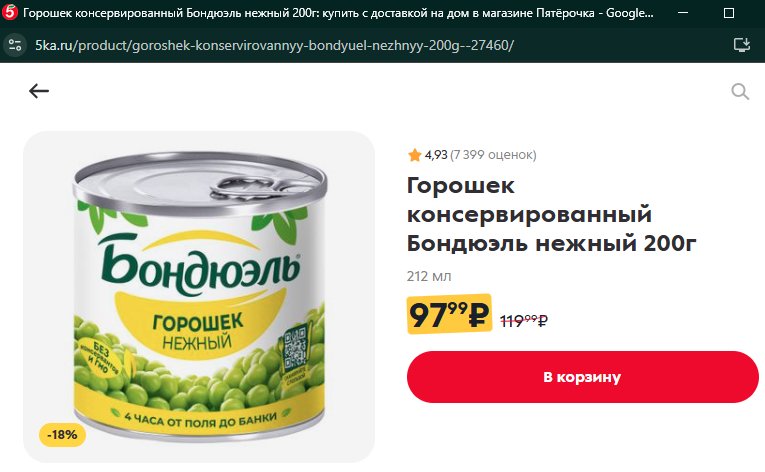
Task: Click the -18% discount badge
Action: 62,434
